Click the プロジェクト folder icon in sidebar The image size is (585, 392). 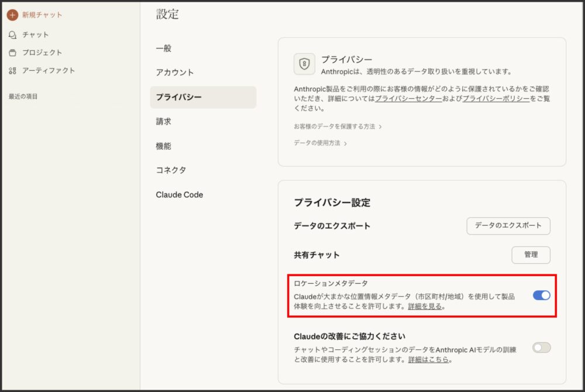click(12, 53)
